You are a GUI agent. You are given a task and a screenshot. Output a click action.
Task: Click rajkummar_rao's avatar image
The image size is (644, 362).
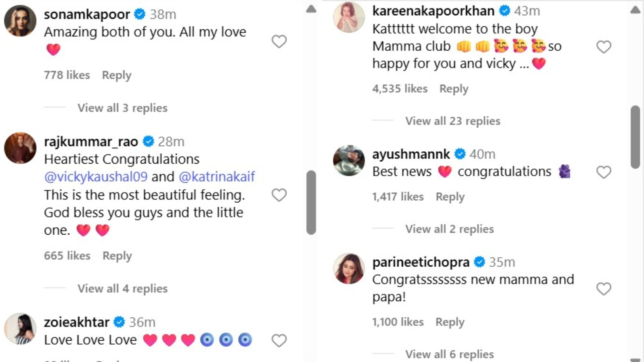[x=20, y=148]
